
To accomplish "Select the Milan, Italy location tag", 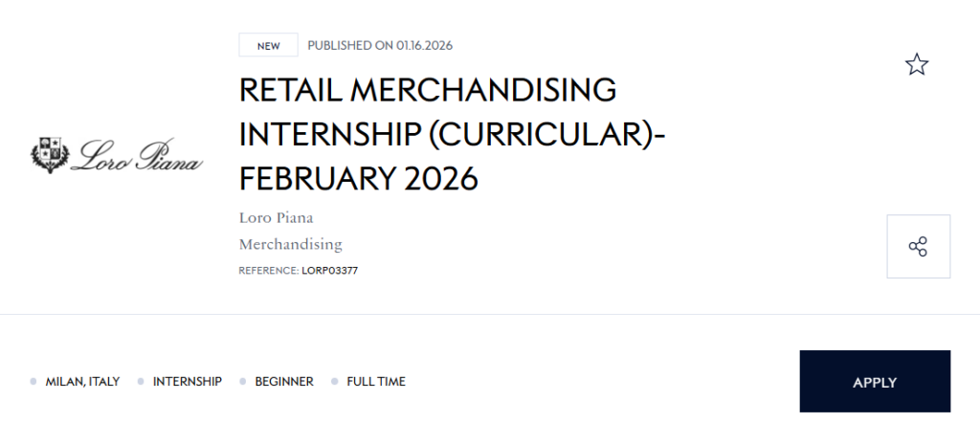I will tap(82, 382).
